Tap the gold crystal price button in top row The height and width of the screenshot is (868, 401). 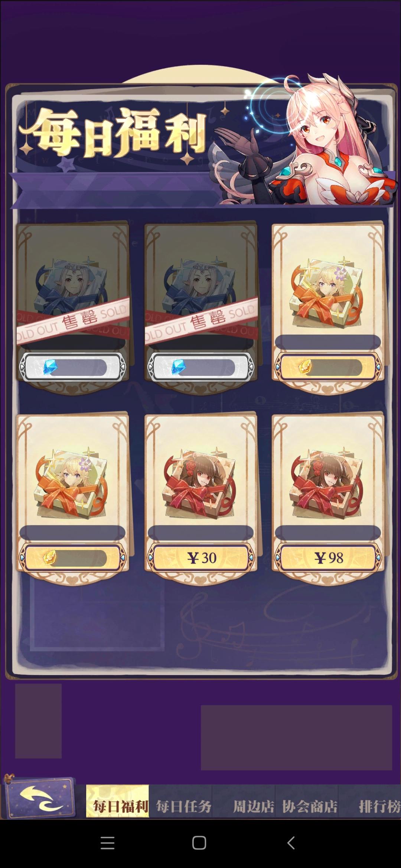328,367
